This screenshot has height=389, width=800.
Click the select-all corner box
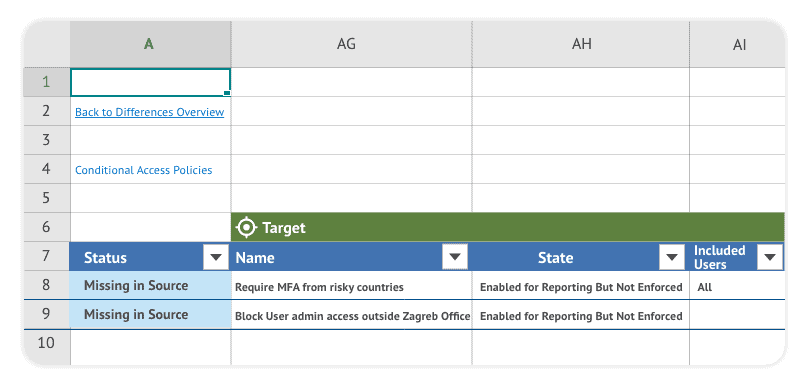(x=46, y=44)
